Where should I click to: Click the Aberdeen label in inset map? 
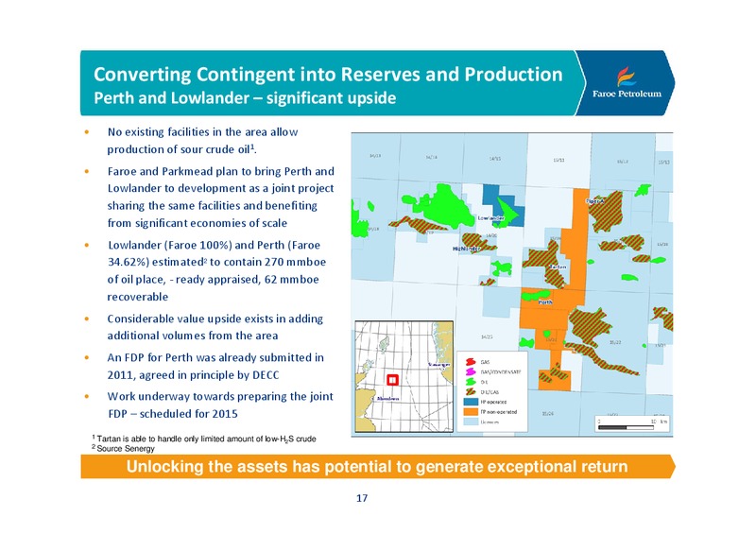click(388, 399)
